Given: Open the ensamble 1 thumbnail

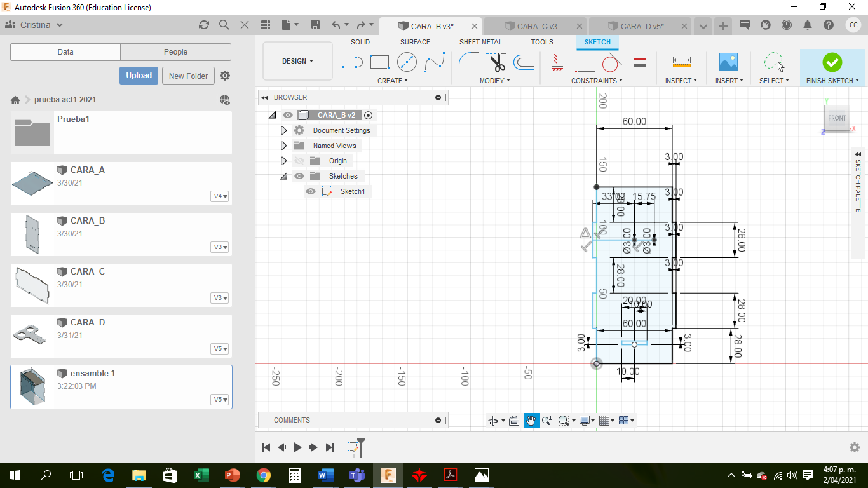Looking at the screenshot, I should [32, 387].
